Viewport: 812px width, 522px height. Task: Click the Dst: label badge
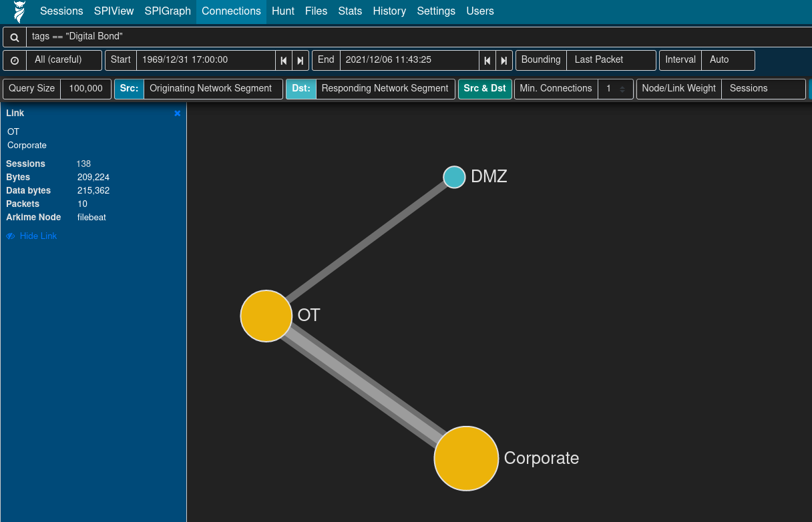tap(301, 89)
